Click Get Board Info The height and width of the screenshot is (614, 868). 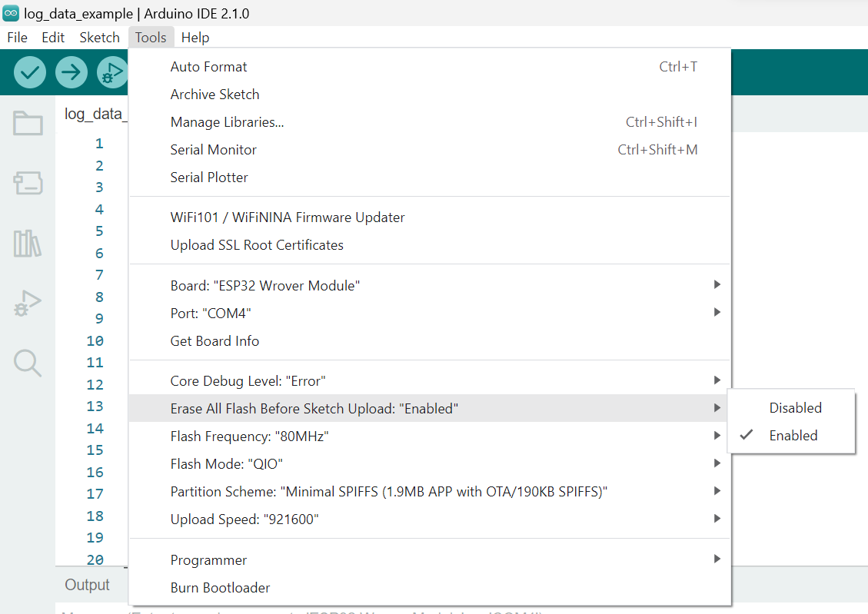click(430, 340)
